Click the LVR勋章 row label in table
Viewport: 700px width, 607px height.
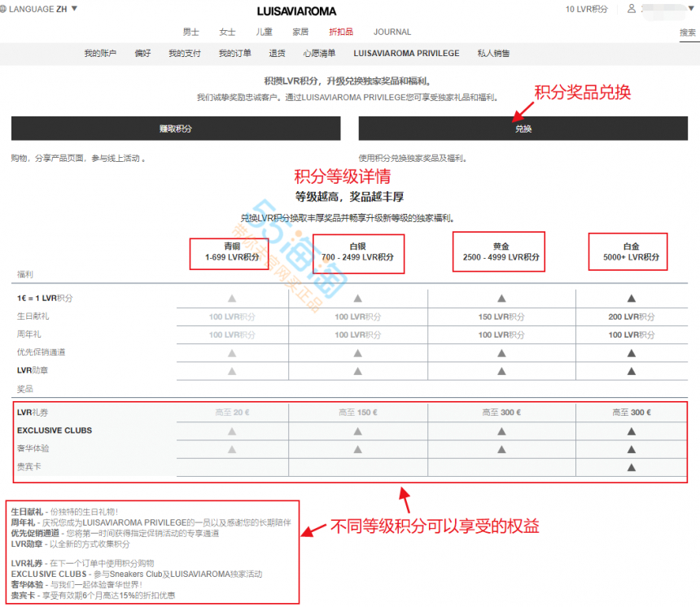point(32,370)
